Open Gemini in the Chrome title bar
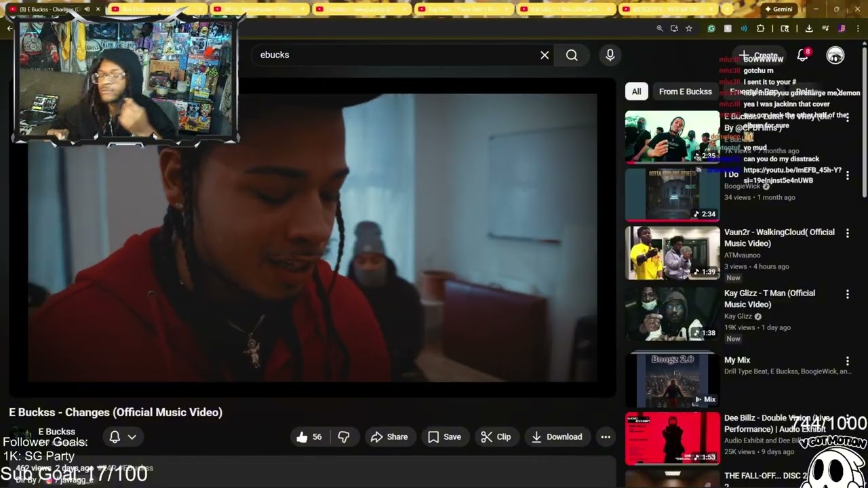The height and width of the screenshot is (488, 868). click(x=778, y=9)
